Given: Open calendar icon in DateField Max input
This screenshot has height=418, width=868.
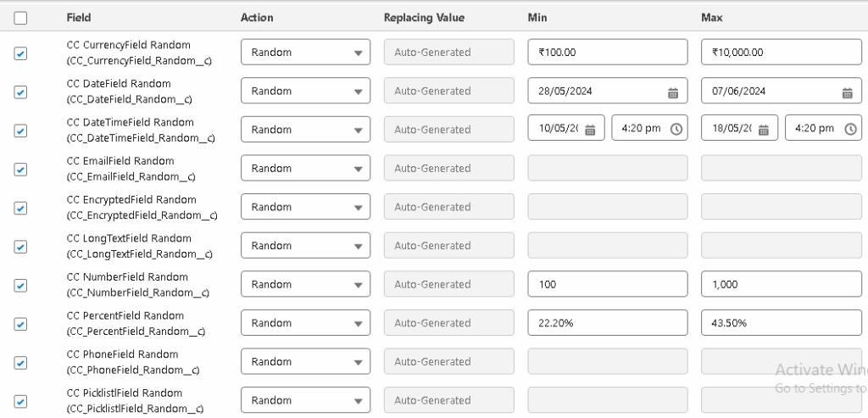Looking at the screenshot, I should click(x=846, y=92).
